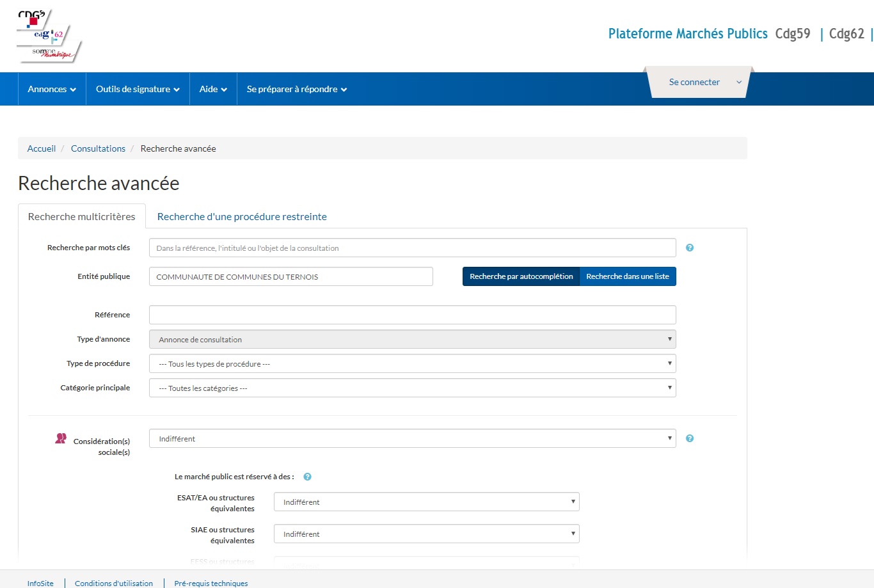The height and width of the screenshot is (588, 874).
Task: Click the Référence input field
Action: tap(412, 315)
